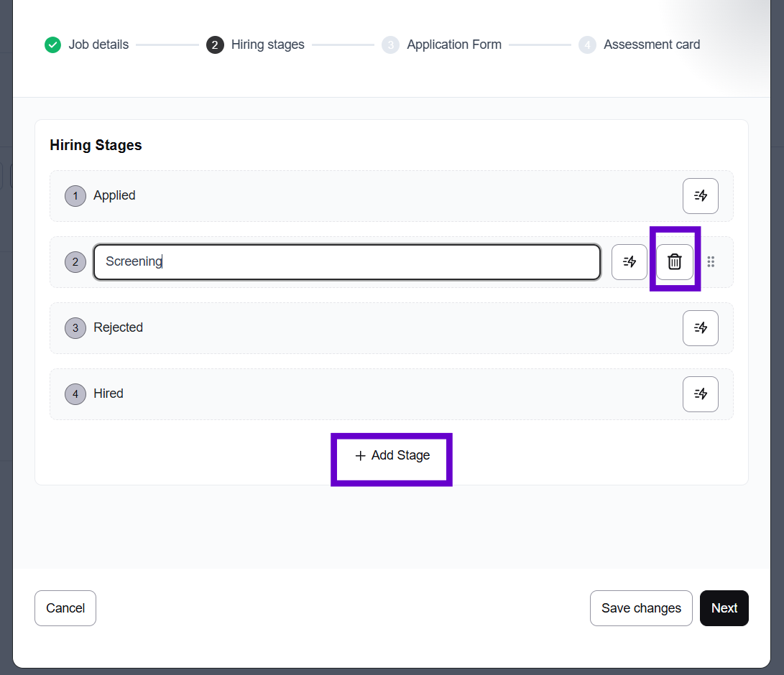The width and height of the screenshot is (784, 675).
Task: Go to the Job details step
Action: tap(98, 45)
